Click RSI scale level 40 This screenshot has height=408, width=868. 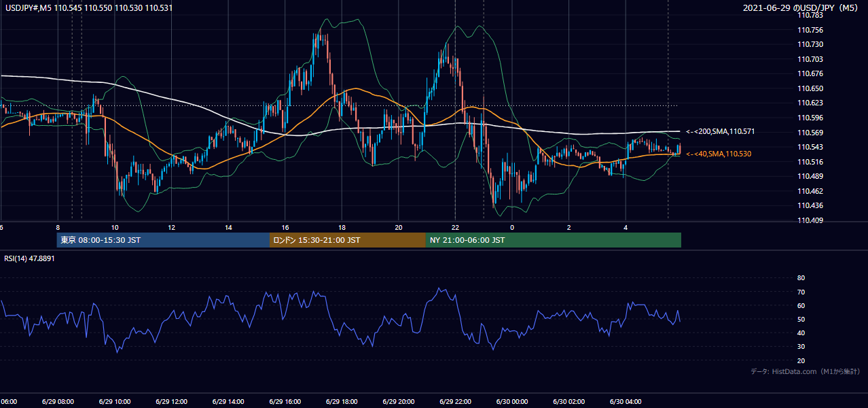point(801,333)
